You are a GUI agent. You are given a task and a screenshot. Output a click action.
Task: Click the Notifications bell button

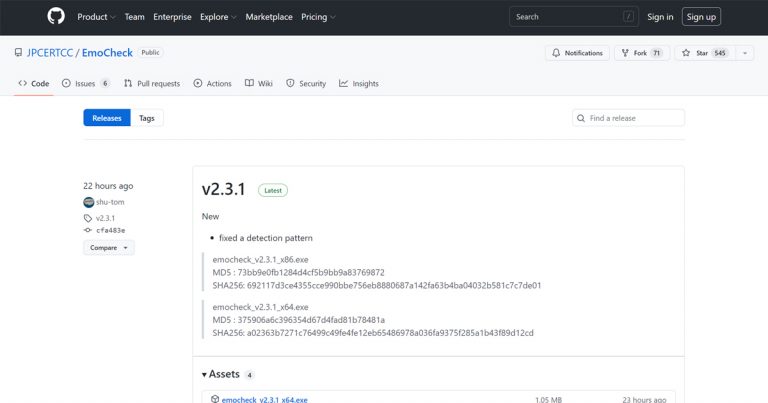point(577,53)
